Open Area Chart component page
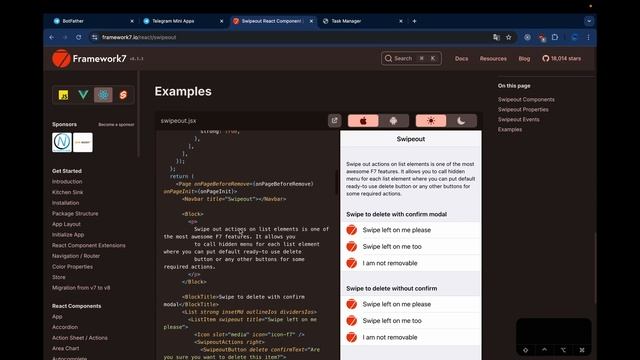640x360 pixels. [x=65, y=348]
